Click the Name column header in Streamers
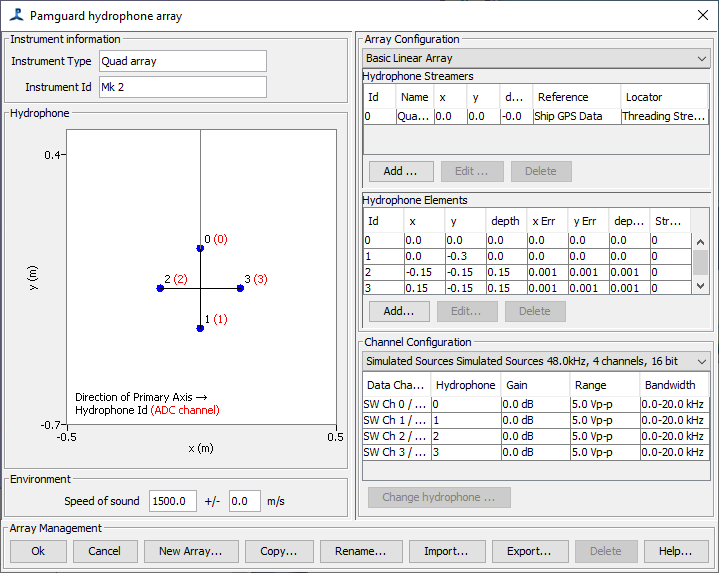719x573 pixels. (x=415, y=97)
